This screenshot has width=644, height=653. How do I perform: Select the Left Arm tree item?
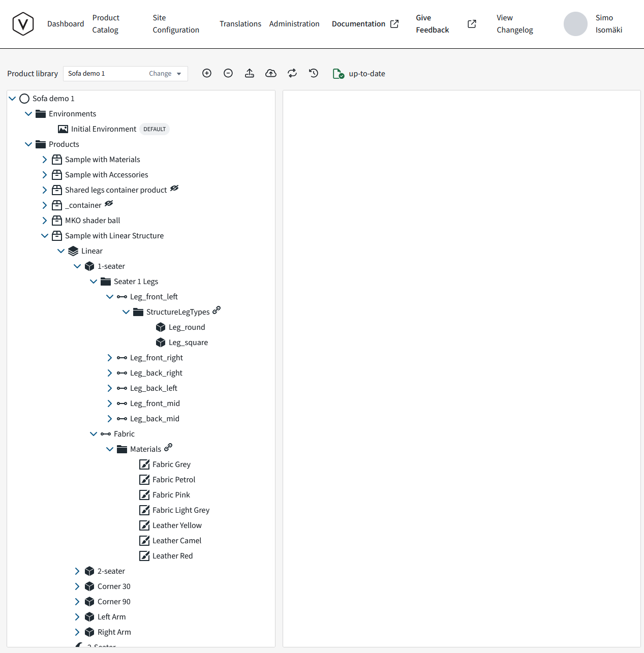coord(111,617)
